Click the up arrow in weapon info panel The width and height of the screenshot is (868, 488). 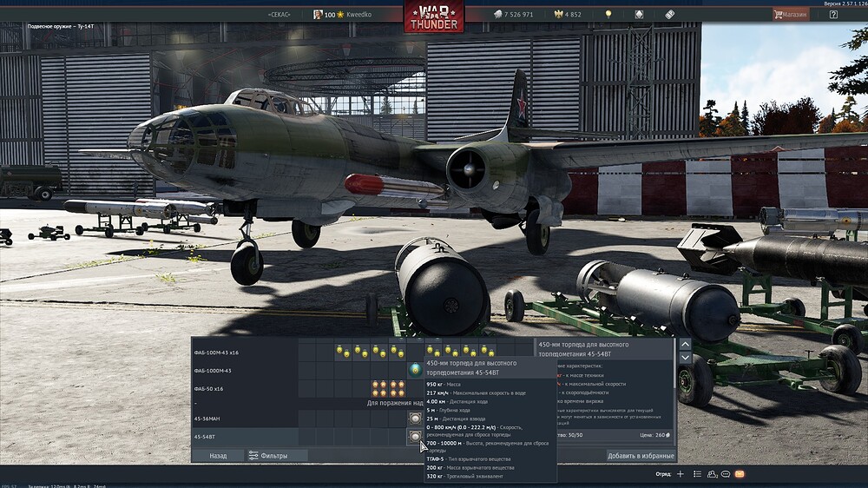point(685,344)
